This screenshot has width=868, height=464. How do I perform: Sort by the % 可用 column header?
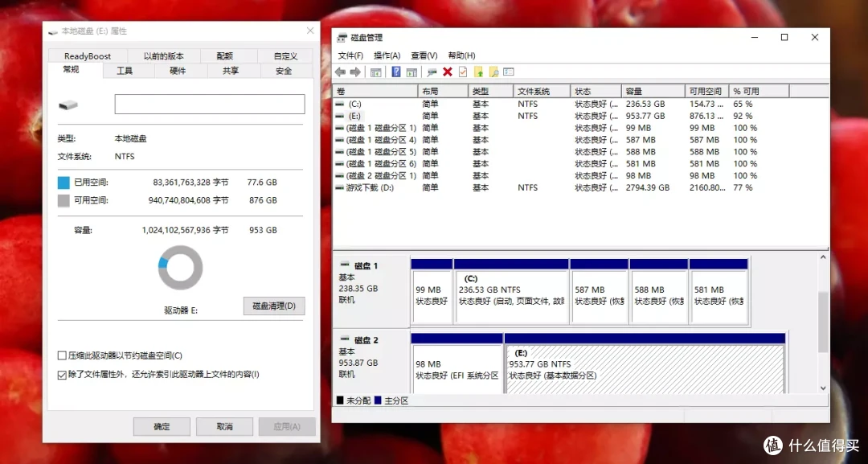759,92
